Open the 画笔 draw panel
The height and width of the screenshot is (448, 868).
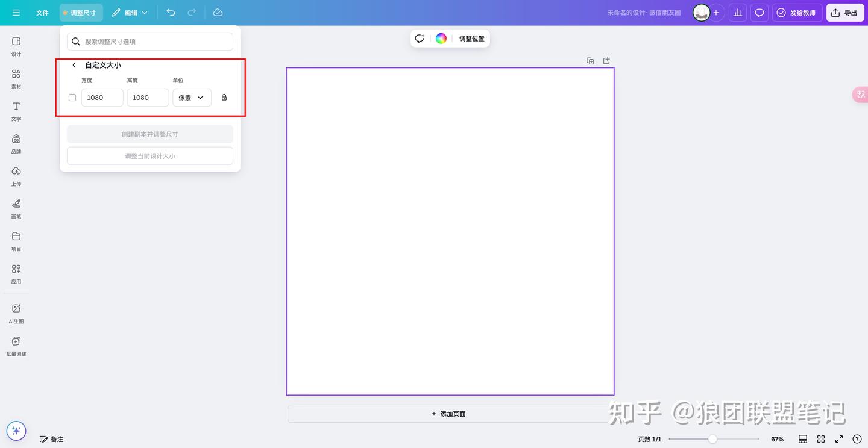16,208
